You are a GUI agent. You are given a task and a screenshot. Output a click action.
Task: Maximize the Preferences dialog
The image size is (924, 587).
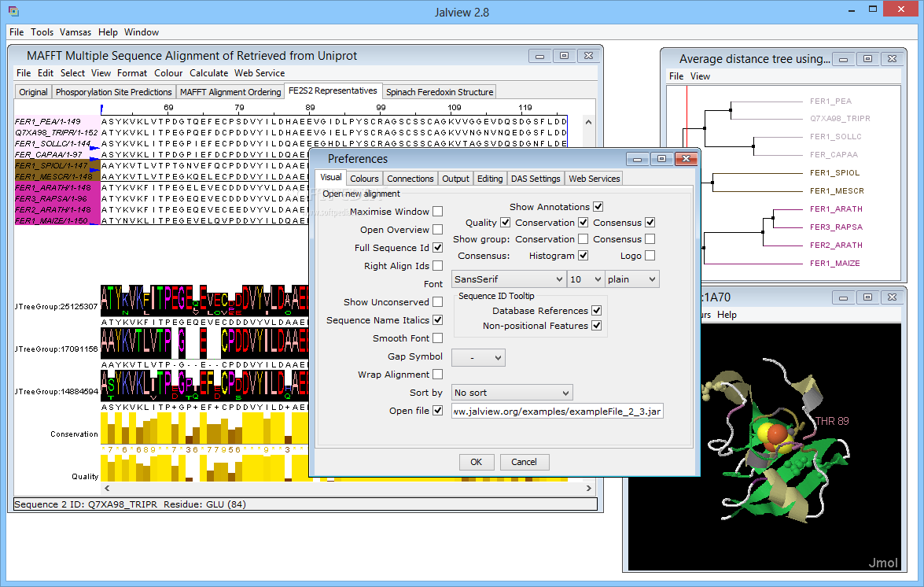(x=661, y=159)
